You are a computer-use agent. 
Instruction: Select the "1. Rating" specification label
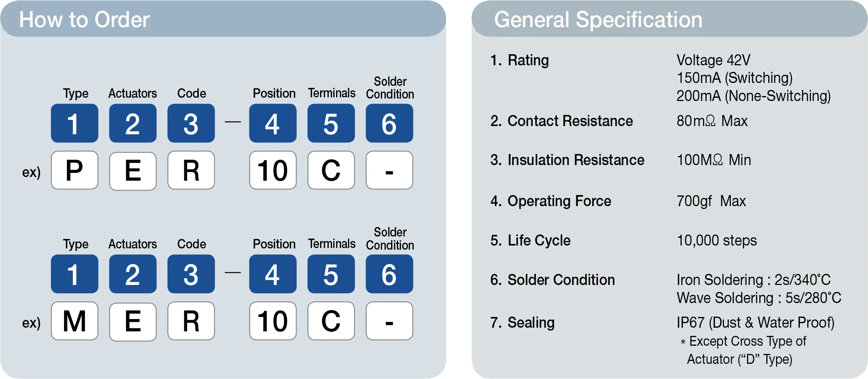[520, 60]
